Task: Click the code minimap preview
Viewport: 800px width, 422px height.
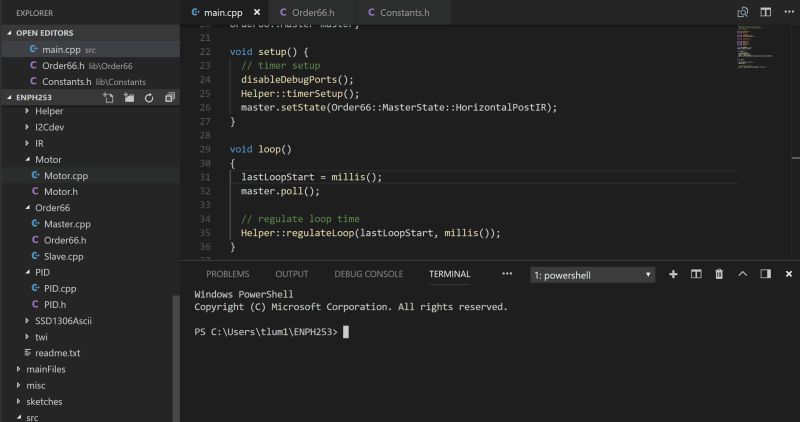Action: coord(755,46)
